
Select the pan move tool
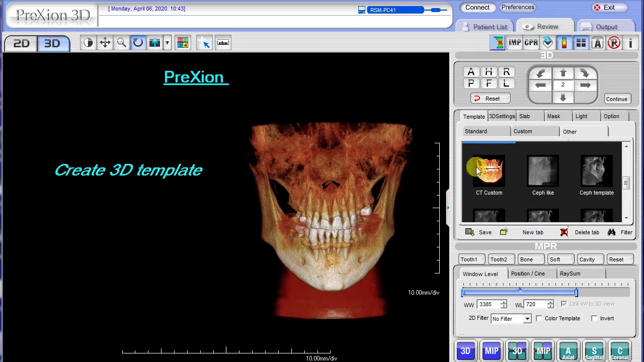pos(105,43)
